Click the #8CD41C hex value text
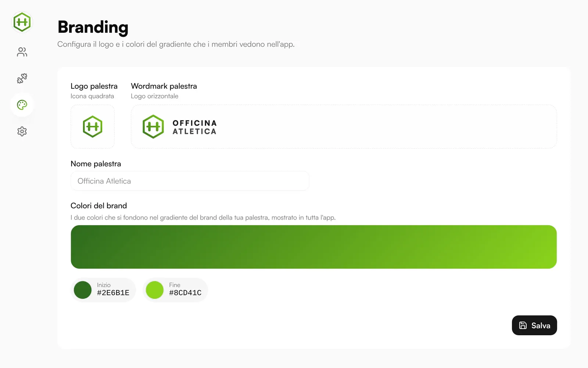 point(185,293)
